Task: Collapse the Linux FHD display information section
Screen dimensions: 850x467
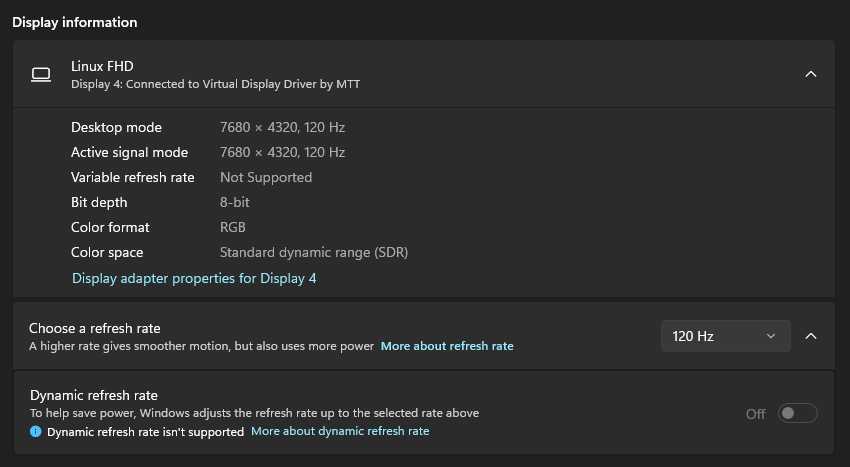Action: coord(810,74)
